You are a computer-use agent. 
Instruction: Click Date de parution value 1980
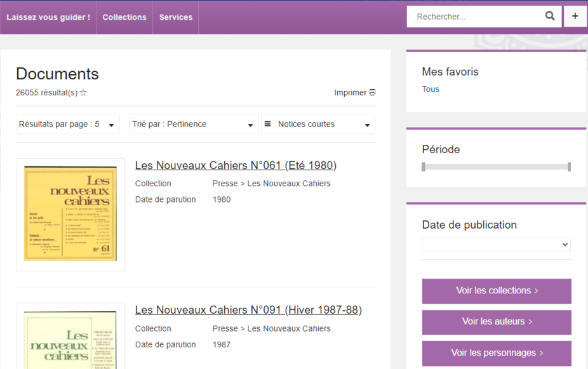pyautogui.click(x=222, y=199)
